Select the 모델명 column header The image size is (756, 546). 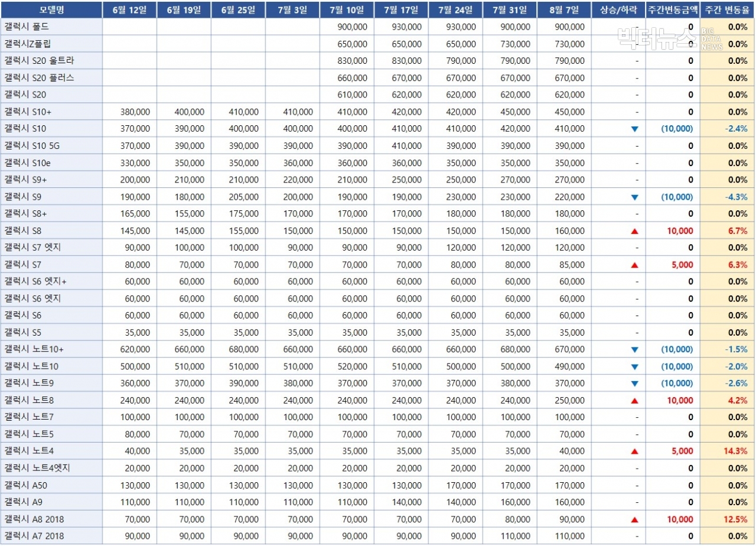click(51, 9)
